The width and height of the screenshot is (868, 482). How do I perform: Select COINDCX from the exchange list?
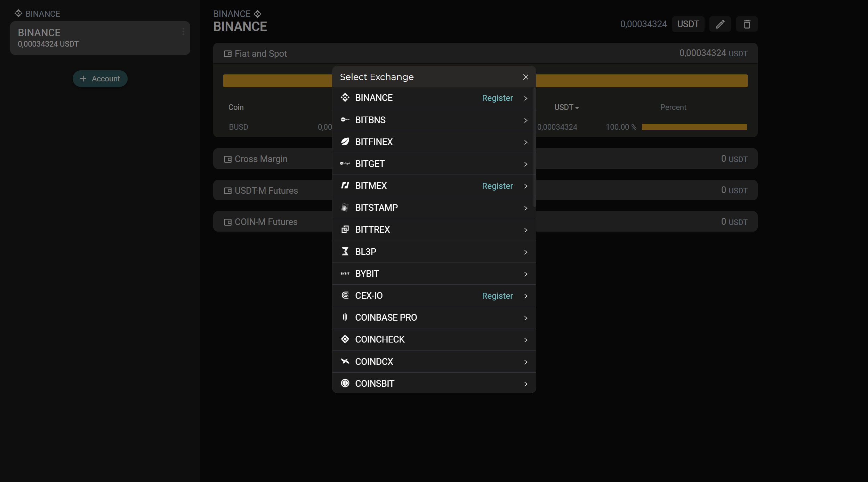(x=434, y=361)
